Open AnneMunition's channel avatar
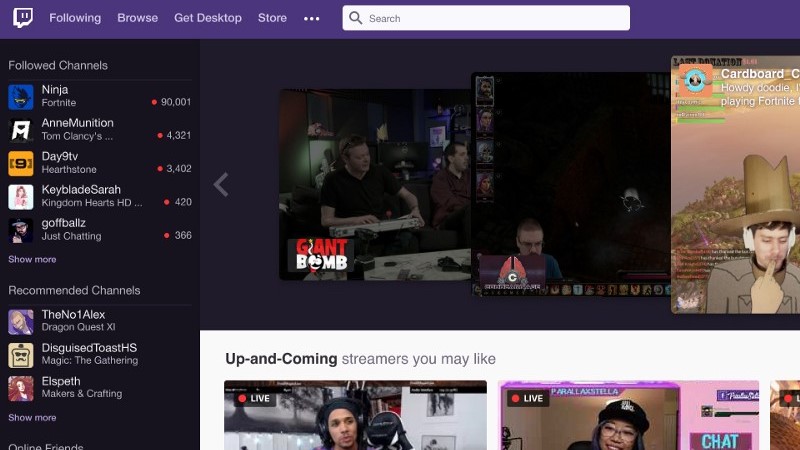Image resolution: width=800 pixels, height=450 pixels. coord(21,130)
